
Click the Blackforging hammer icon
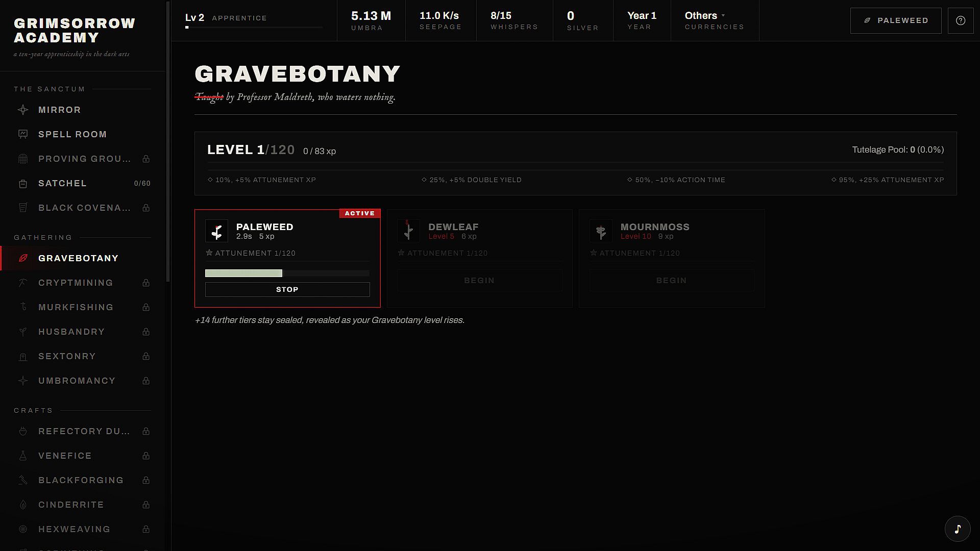click(23, 480)
